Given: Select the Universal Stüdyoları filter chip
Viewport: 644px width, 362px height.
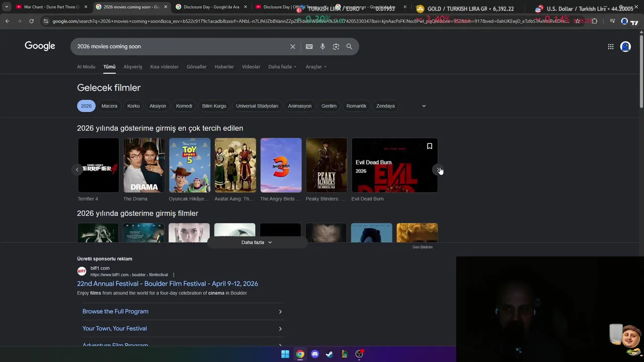Looking at the screenshot, I should point(257,106).
